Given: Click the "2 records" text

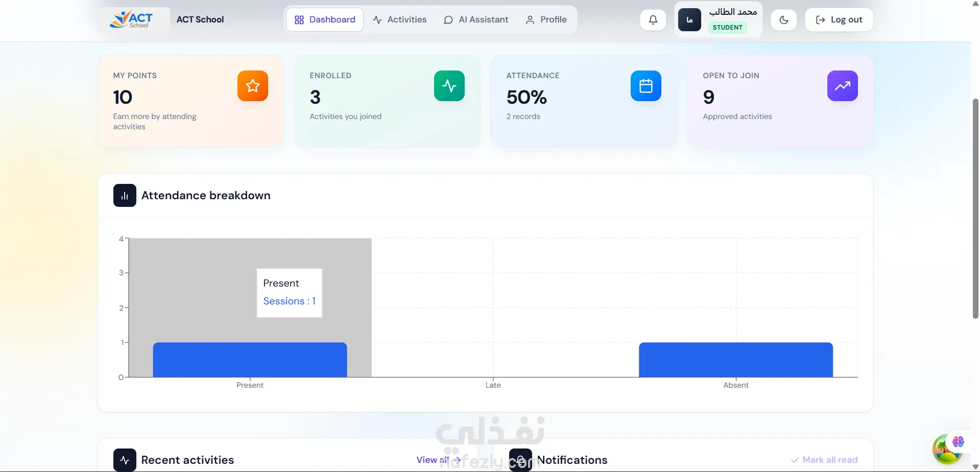Looking at the screenshot, I should [523, 116].
